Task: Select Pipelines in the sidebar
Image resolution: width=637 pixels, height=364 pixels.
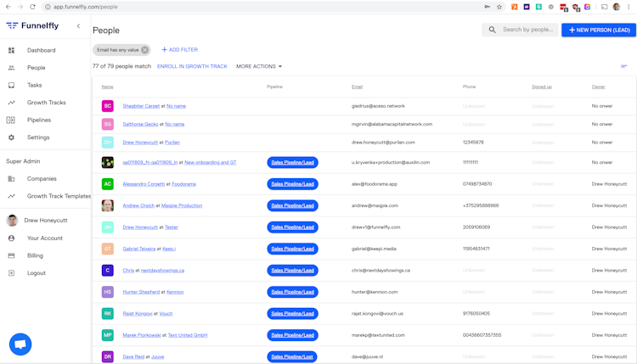Action: 39,120
